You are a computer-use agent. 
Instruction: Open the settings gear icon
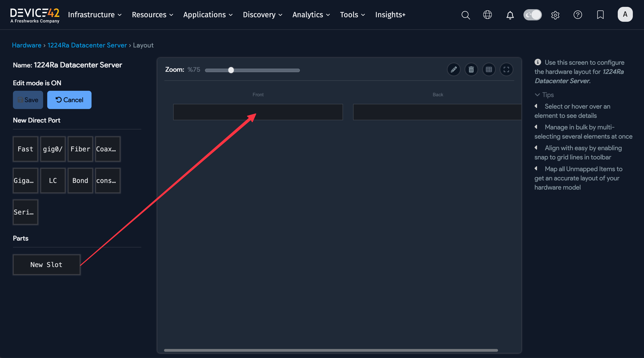[555, 15]
